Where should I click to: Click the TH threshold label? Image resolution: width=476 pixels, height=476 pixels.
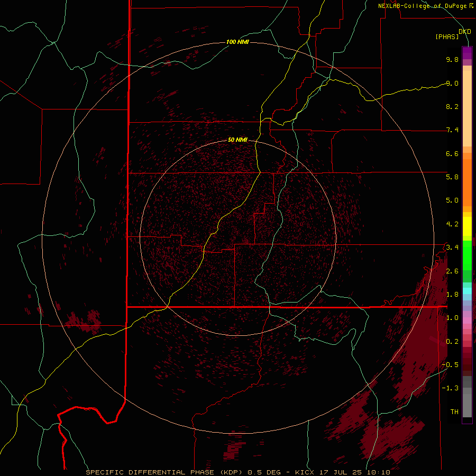coord(454,412)
